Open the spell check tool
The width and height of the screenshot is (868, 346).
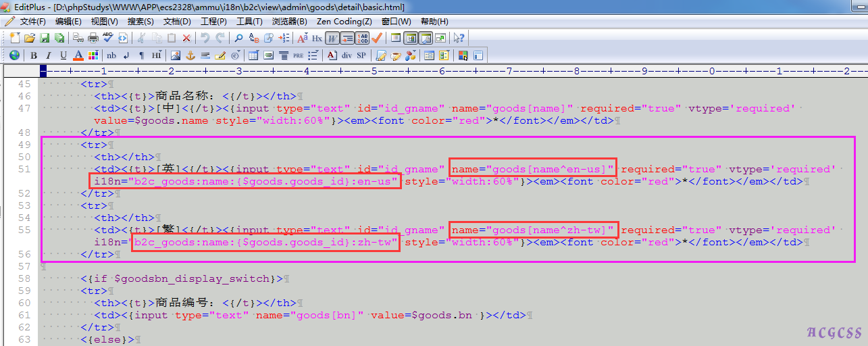108,38
